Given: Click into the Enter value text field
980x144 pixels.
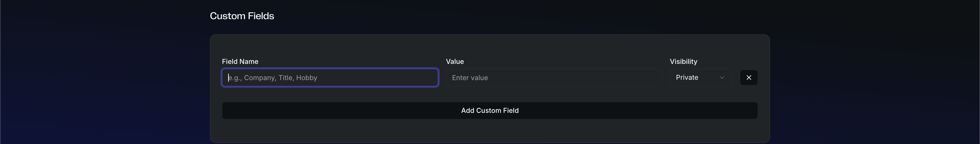Looking at the screenshot, I should 554,78.
